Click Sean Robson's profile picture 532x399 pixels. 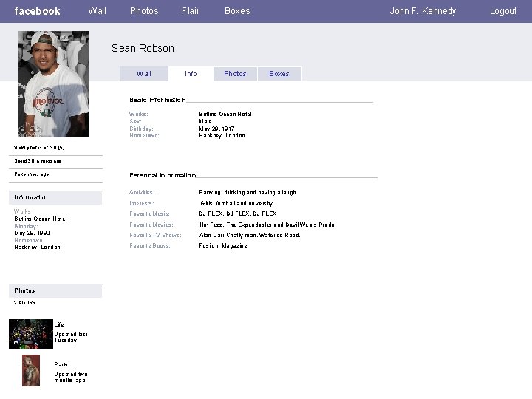pyautogui.click(x=53, y=84)
